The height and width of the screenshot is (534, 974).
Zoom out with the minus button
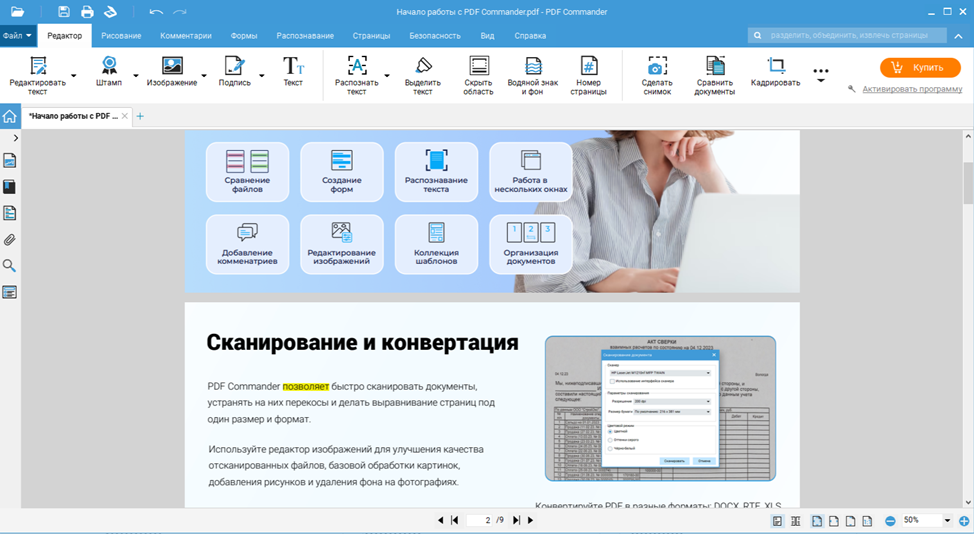(x=890, y=521)
